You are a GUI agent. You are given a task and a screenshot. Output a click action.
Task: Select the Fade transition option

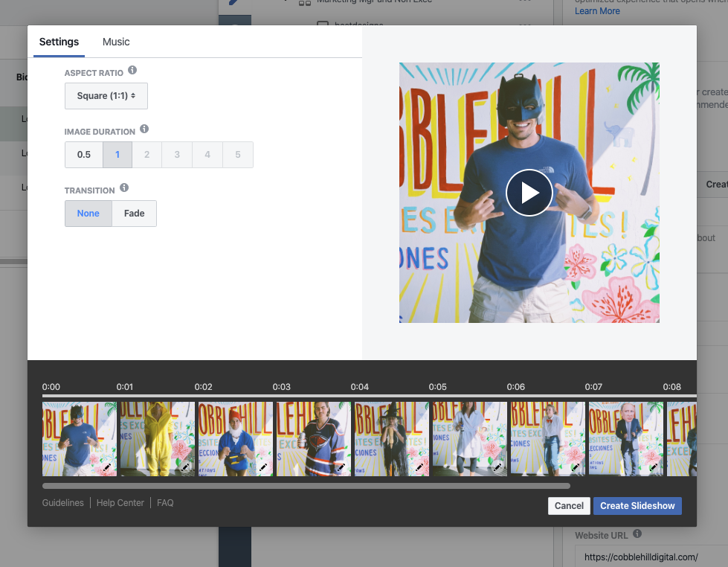point(135,214)
